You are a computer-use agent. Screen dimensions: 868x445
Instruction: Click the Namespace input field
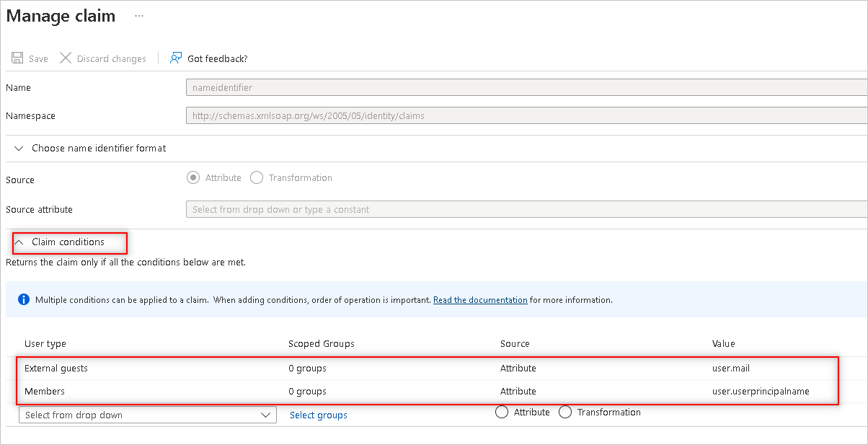pyautogui.click(x=526, y=115)
